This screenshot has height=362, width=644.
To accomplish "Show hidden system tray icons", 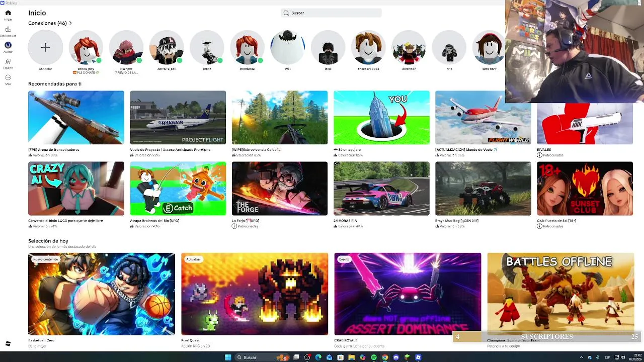I will 582,357.
